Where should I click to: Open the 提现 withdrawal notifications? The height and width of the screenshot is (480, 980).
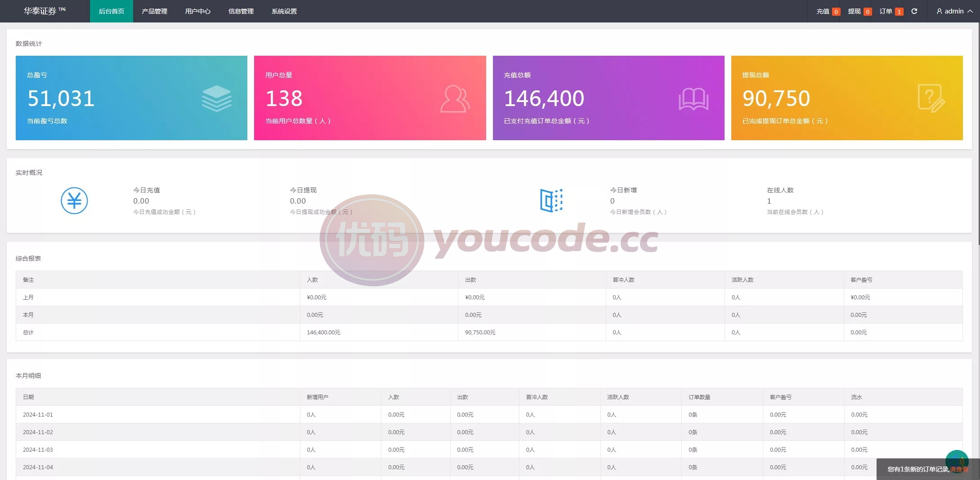pos(859,11)
